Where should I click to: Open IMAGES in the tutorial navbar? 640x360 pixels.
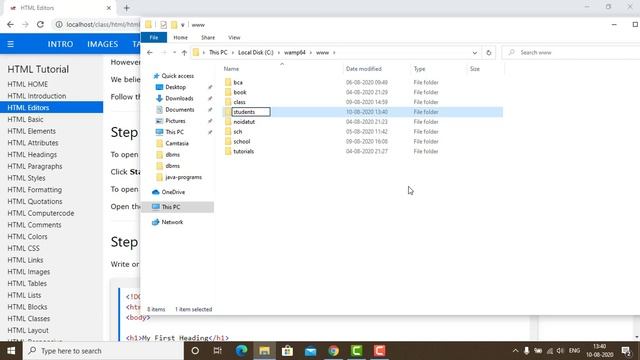coord(102,44)
